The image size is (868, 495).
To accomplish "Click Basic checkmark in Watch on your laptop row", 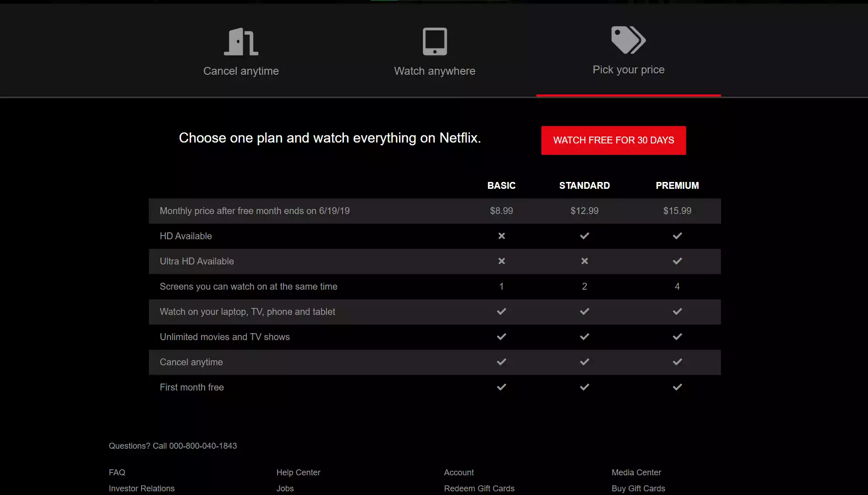I will coord(502,312).
